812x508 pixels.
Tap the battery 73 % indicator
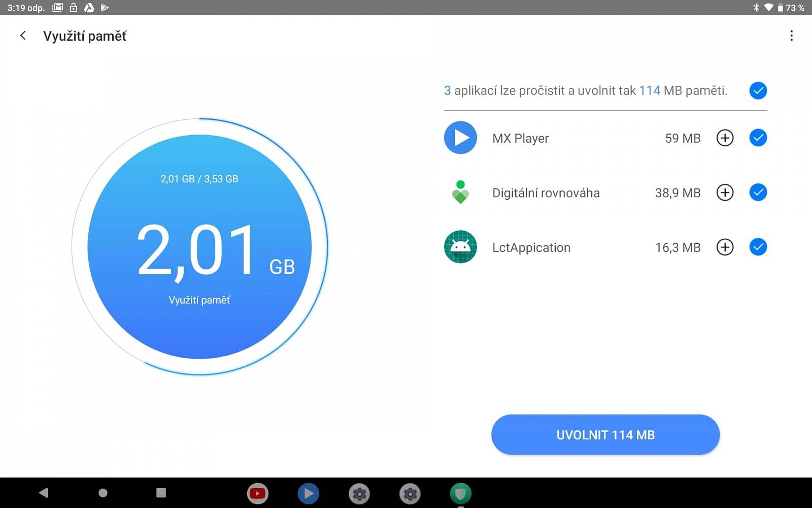[x=791, y=8]
